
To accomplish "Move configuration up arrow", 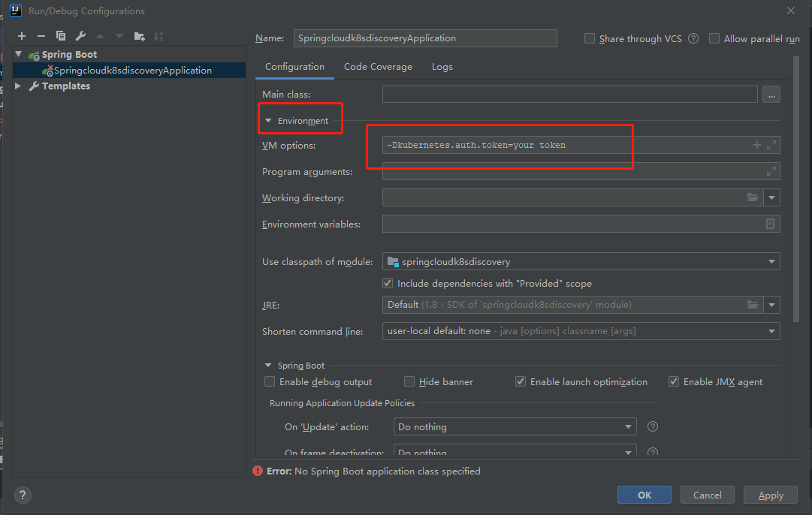I will pyautogui.click(x=100, y=36).
